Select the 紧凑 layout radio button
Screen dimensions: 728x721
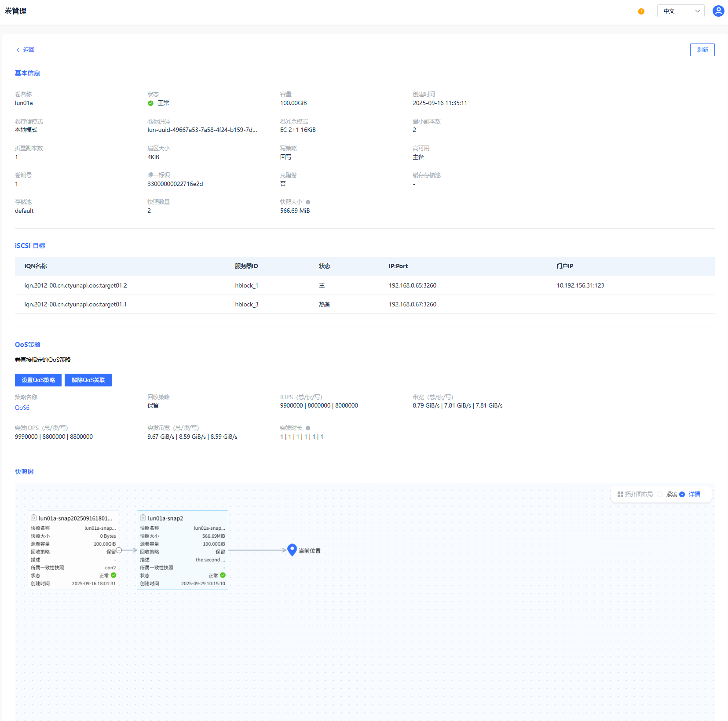tap(660, 495)
